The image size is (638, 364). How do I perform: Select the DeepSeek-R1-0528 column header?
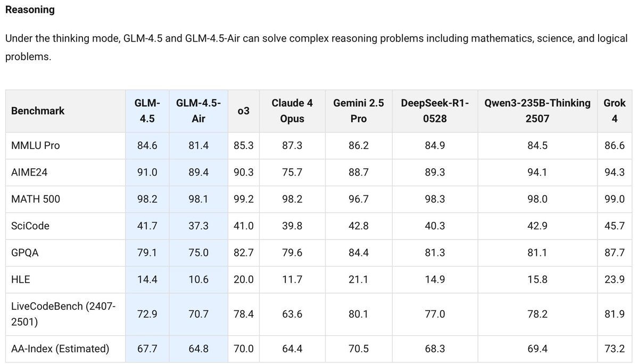(435, 111)
